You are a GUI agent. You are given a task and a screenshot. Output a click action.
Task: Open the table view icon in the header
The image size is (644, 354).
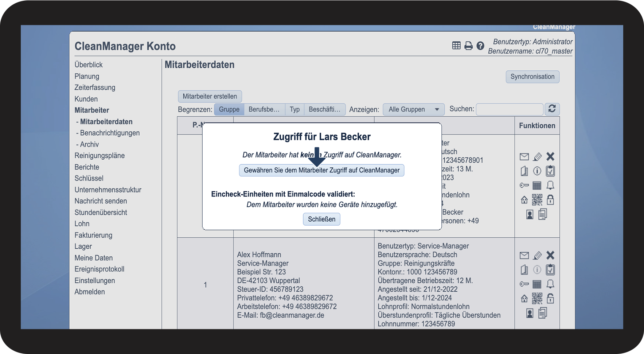point(456,46)
